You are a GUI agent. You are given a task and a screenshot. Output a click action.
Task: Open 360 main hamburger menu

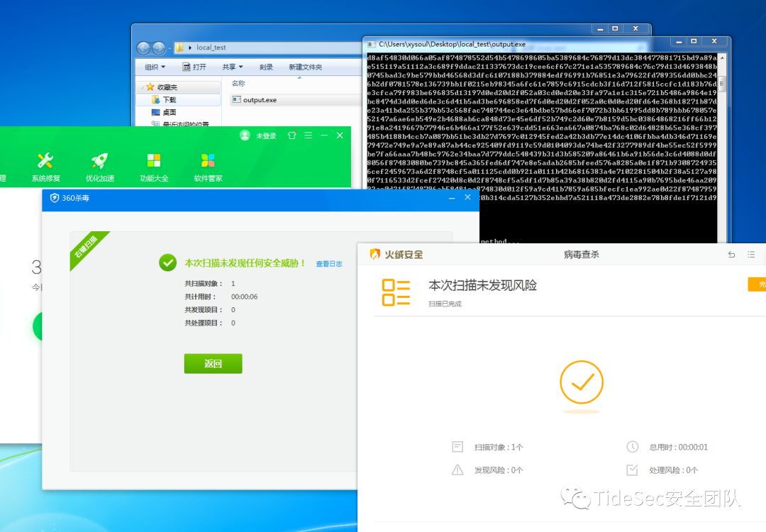[308, 135]
